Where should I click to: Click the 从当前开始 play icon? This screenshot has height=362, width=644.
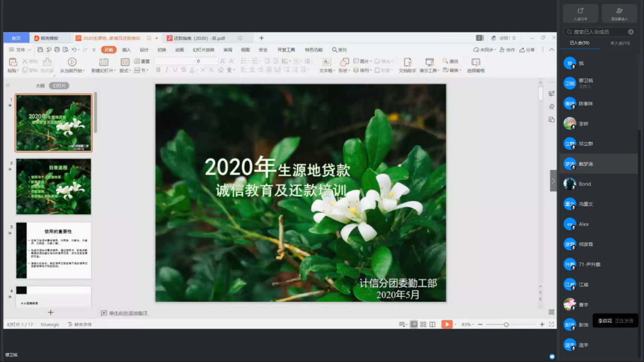[72, 62]
